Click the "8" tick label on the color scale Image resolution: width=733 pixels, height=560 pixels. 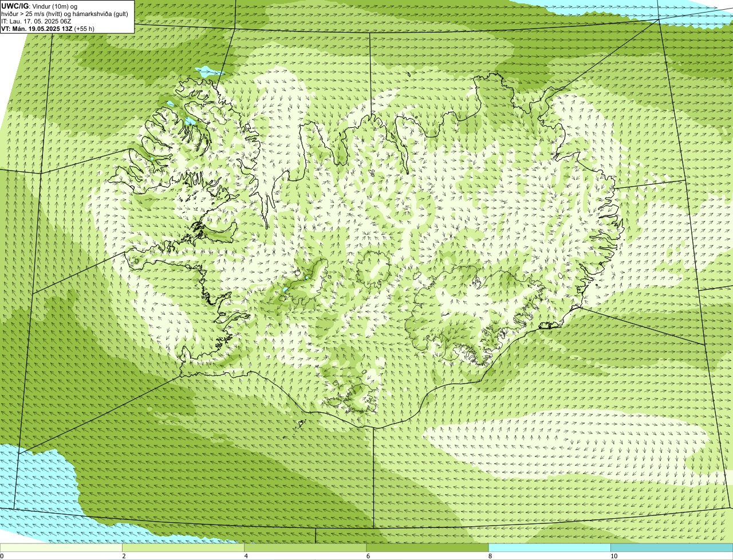(x=490, y=556)
